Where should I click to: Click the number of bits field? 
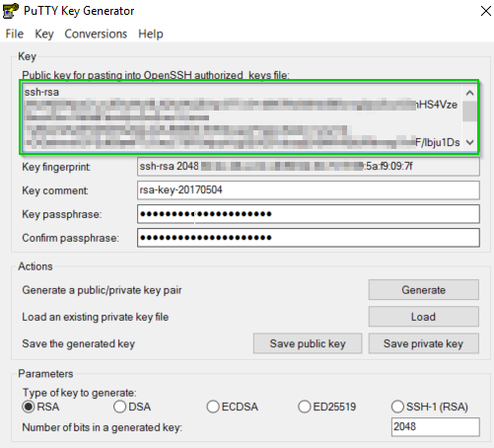point(435,427)
